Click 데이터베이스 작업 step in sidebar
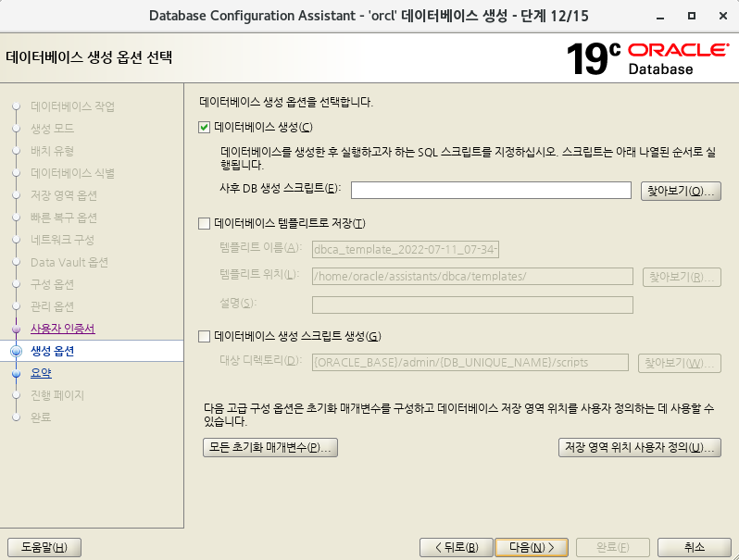 tap(72, 106)
